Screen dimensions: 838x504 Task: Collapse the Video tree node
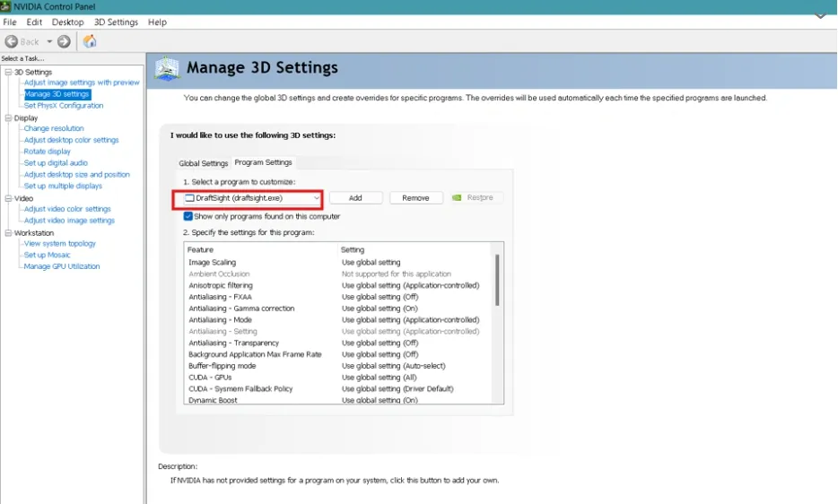(x=8, y=198)
